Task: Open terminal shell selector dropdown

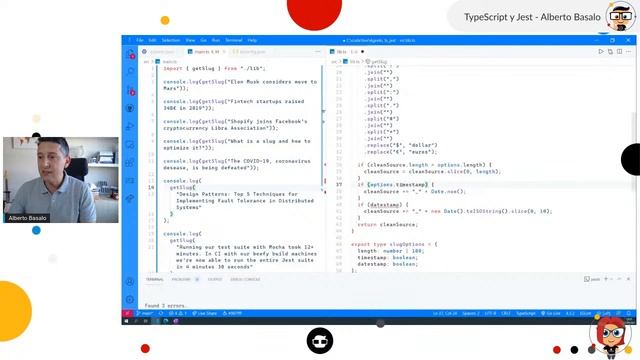Action: click(592, 279)
